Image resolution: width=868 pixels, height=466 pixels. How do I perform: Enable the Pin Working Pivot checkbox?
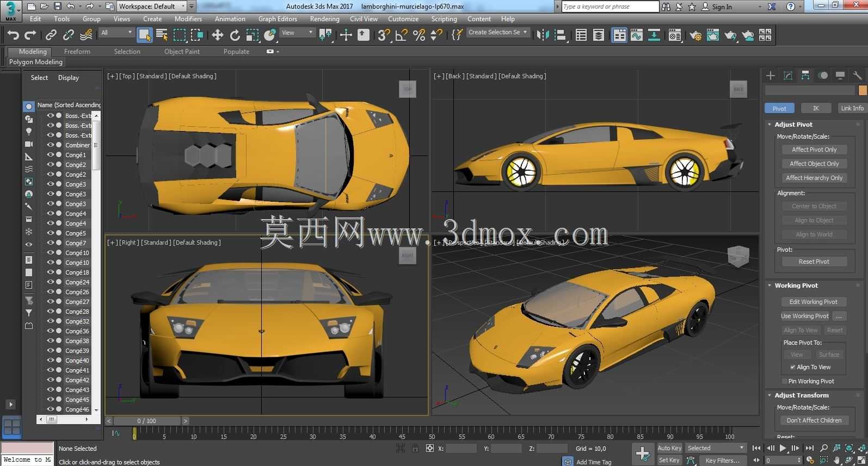785,381
